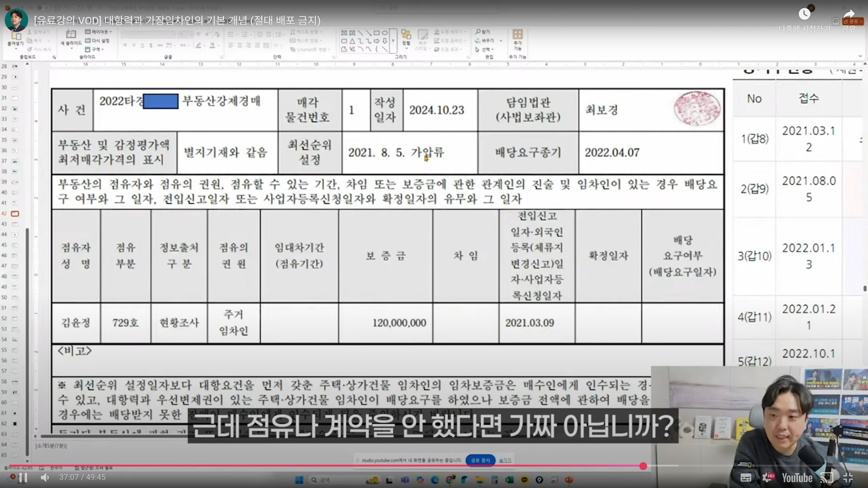Image resolution: width=868 pixels, height=488 pixels.
Task: Click 다시 설정 in the slide group
Action: tap(97, 41)
